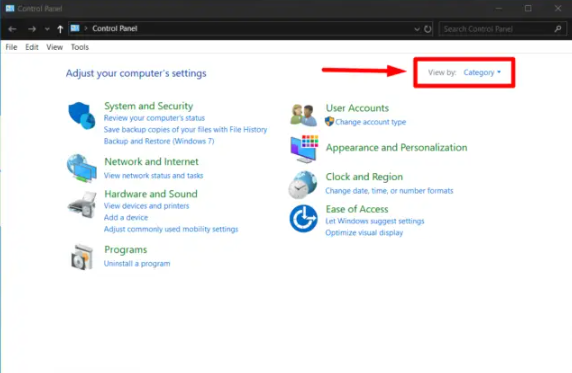Click the search magnifier icon
572x373 pixels.
click(558, 28)
